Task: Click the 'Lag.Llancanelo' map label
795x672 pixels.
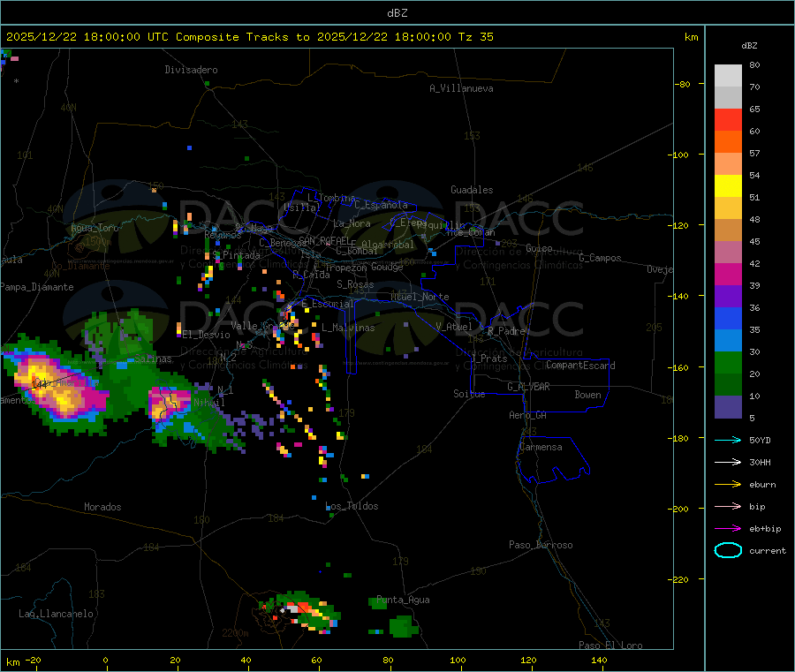Action: pos(57,614)
